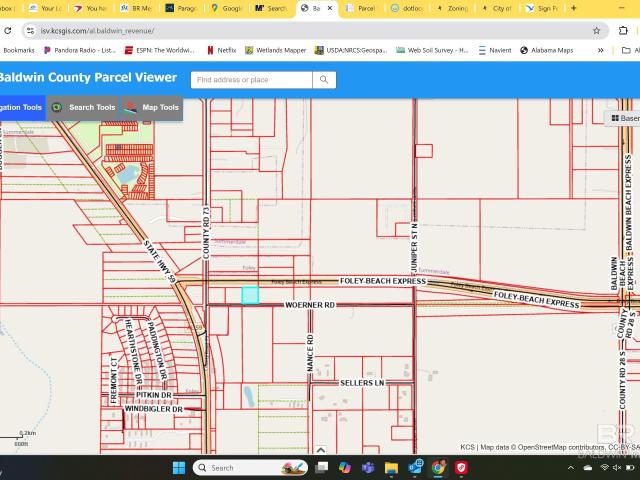Open the Pandora Radio bookmark
640x480 pixels.
click(80, 50)
